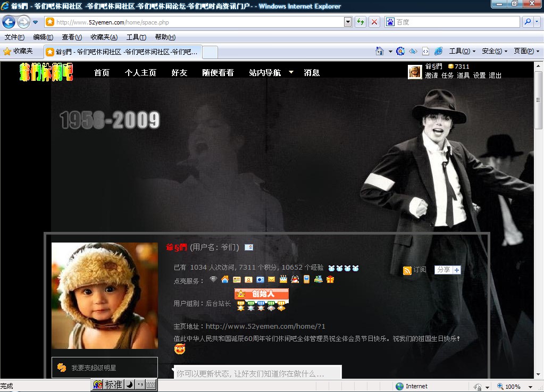Click the blue gear magnifier toolbar icon
This screenshot has width=544, height=392.
pos(400,52)
